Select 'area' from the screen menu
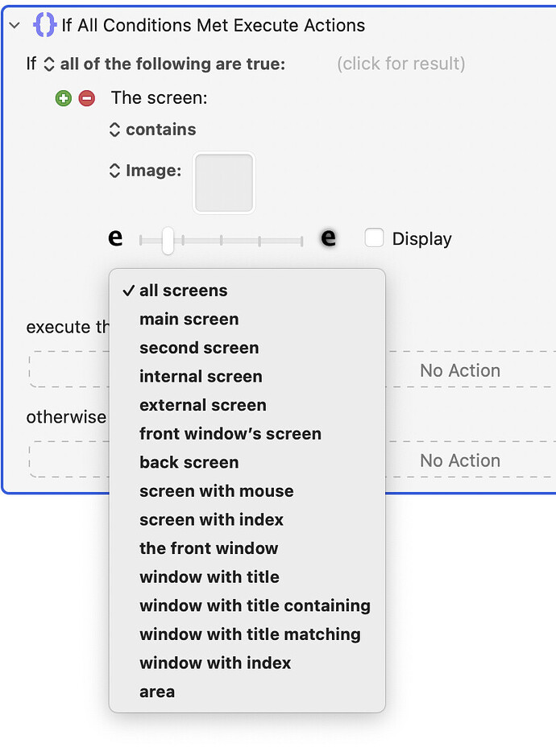Viewport: 556px width, 756px height. tap(157, 692)
